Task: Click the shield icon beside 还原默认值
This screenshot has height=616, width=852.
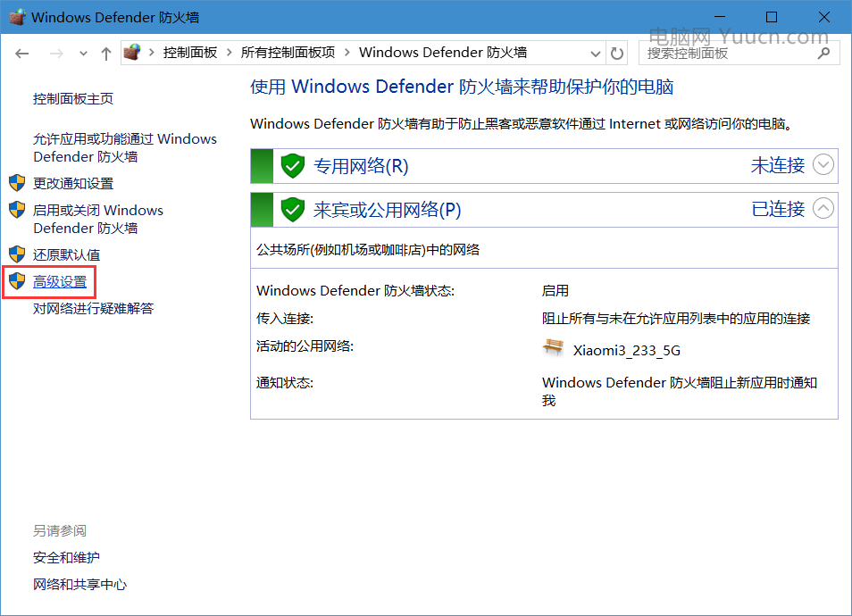Action: click(x=17, y=254)
